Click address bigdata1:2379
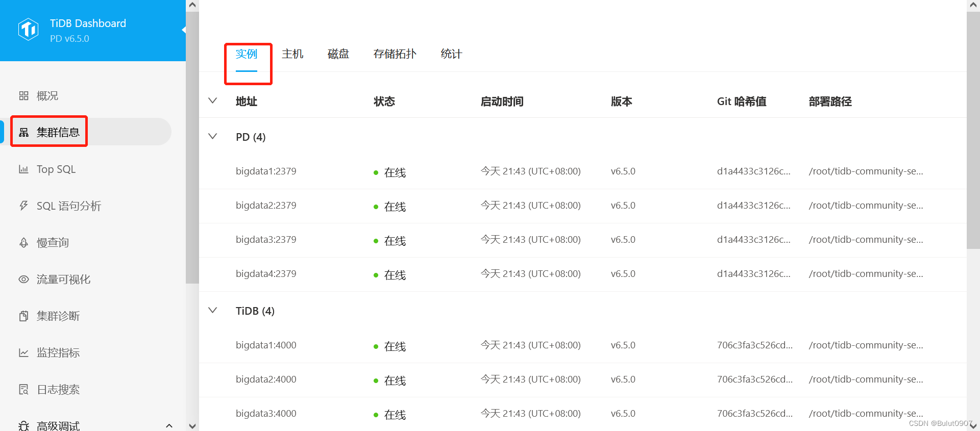 [x=266, y=171]
